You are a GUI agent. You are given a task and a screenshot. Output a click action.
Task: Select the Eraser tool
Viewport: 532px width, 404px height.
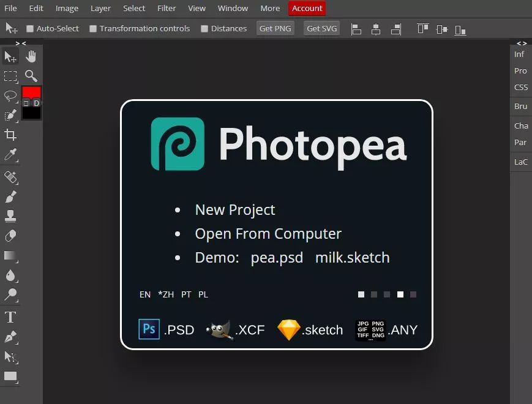tap(10, 236)
